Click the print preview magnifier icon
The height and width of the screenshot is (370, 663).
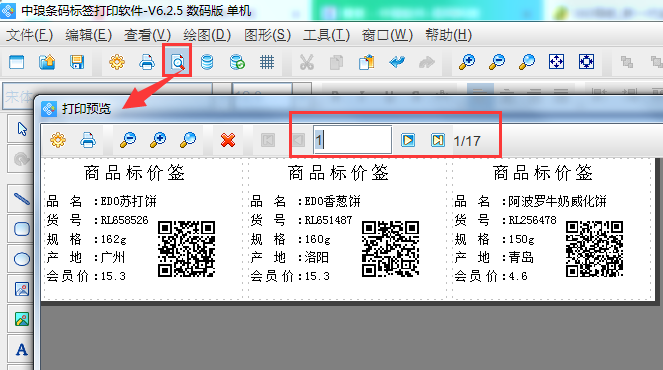pos(177,62)
